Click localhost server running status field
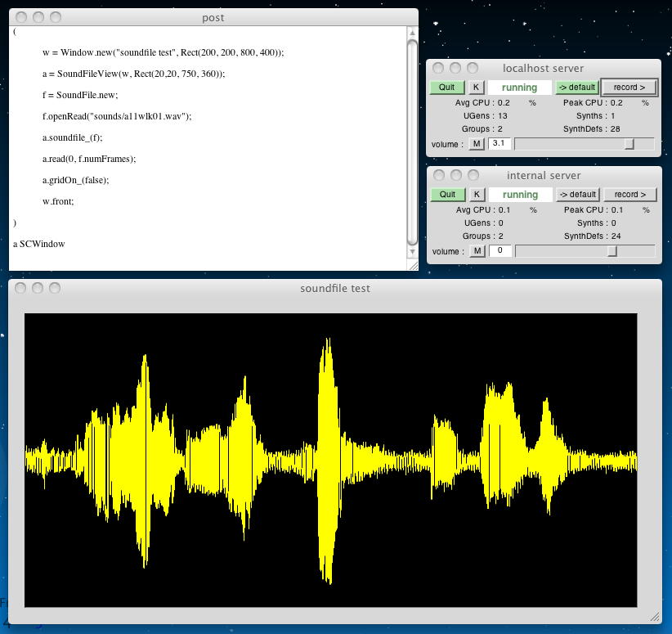 [x=519, y=88]
